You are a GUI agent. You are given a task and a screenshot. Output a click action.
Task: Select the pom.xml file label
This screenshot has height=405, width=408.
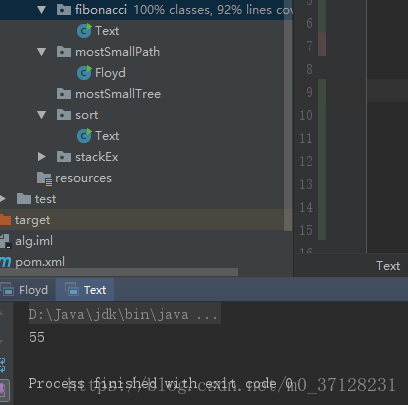tap(40, 262)
